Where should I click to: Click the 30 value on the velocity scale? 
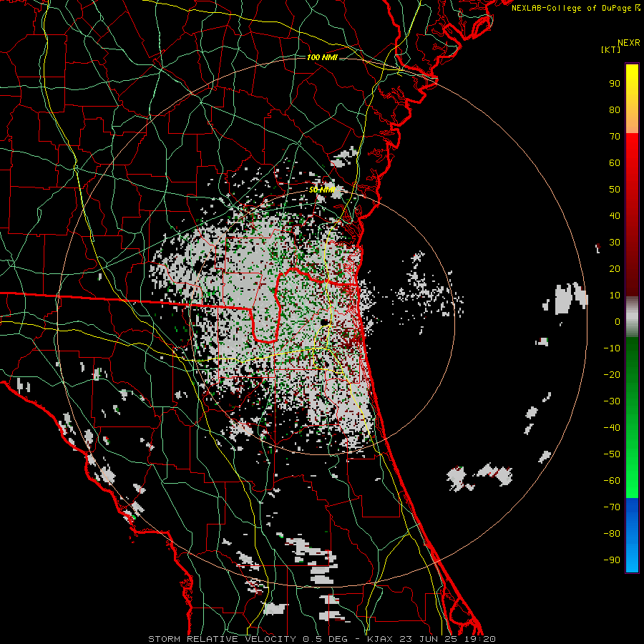(615, 243)
